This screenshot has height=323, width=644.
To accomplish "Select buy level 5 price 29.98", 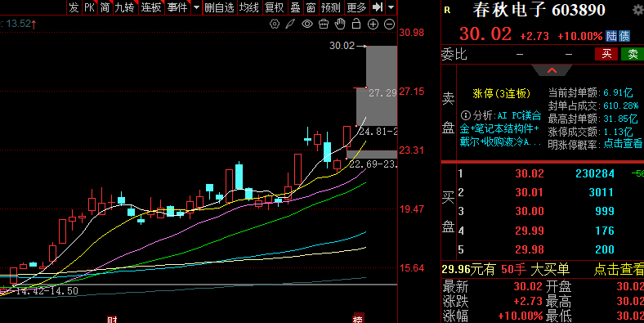I will (x=530, y=249).
